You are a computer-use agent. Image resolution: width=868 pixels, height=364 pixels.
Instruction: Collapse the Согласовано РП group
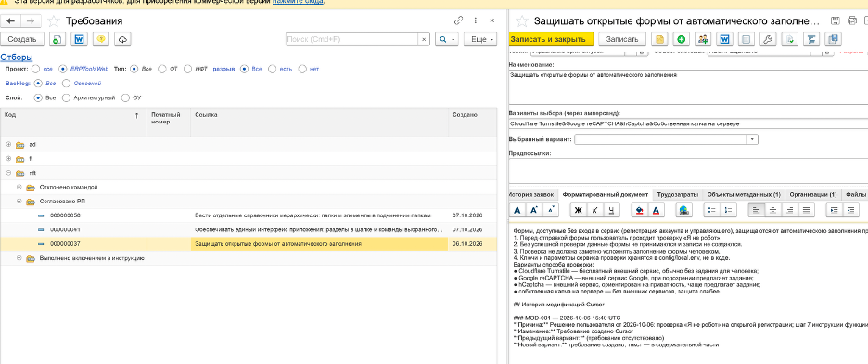[x=19, y=201]
